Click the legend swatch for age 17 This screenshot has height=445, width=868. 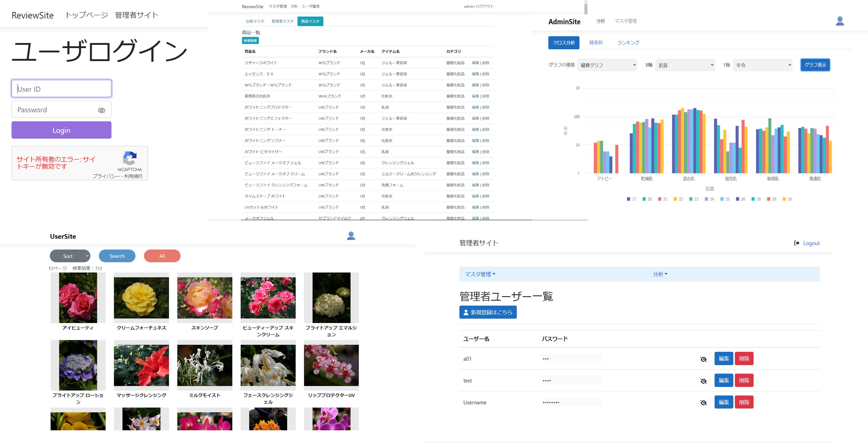(x=628, y=199)
